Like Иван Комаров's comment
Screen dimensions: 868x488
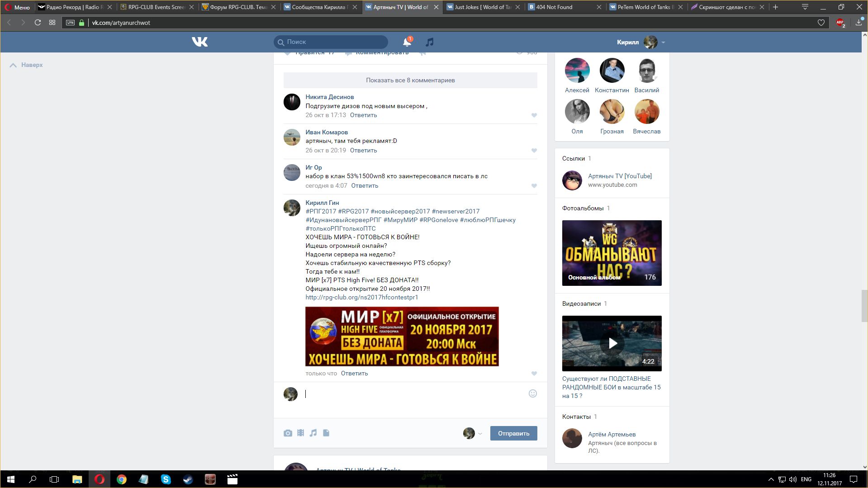tap(534, 151)
